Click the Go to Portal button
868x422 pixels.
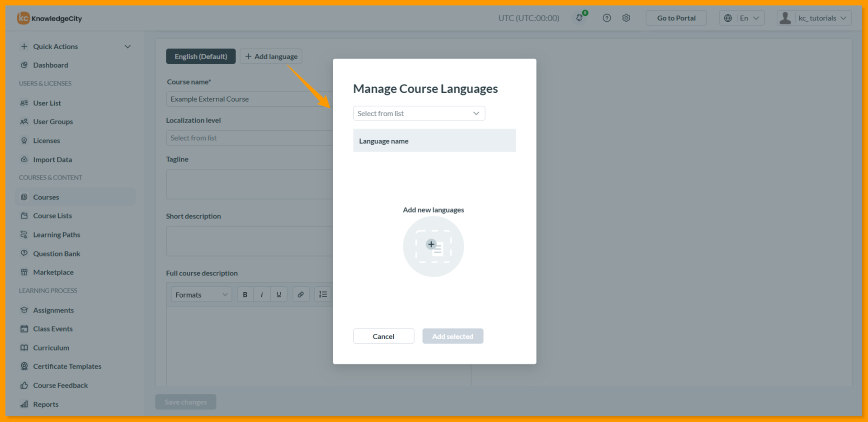(676, 18)
